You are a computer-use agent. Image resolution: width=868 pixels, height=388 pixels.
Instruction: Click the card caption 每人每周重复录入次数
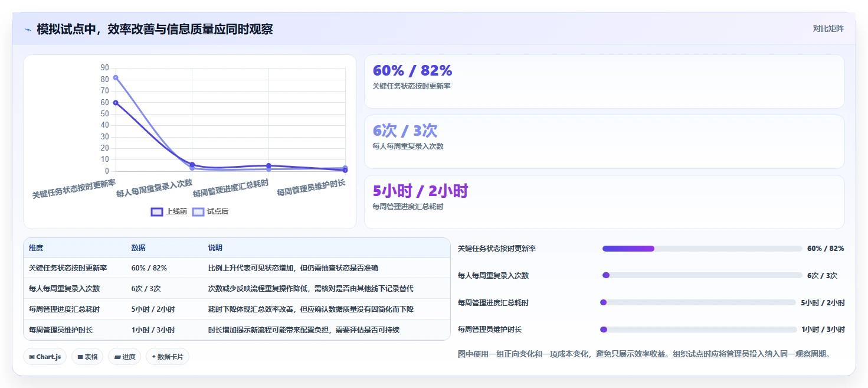[408, 146]
